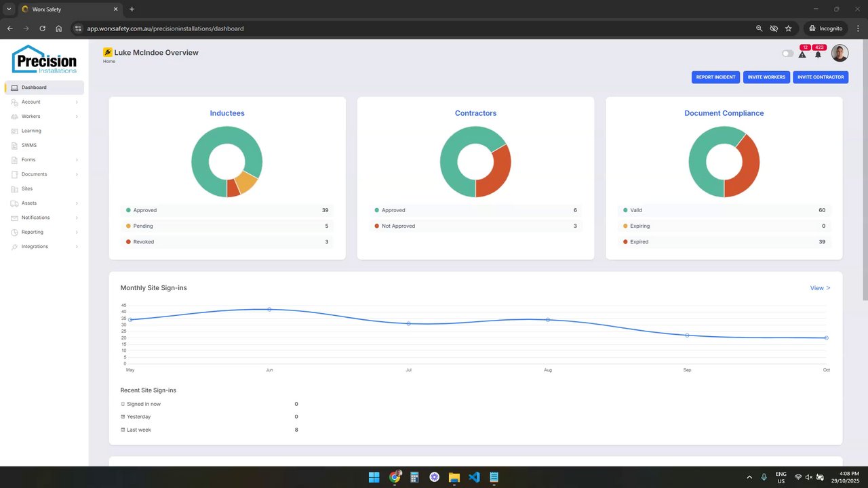Open the View link for Monthly Site Sign-ins
This screenshot has width=868, height=488.
(x=820, y=288)
